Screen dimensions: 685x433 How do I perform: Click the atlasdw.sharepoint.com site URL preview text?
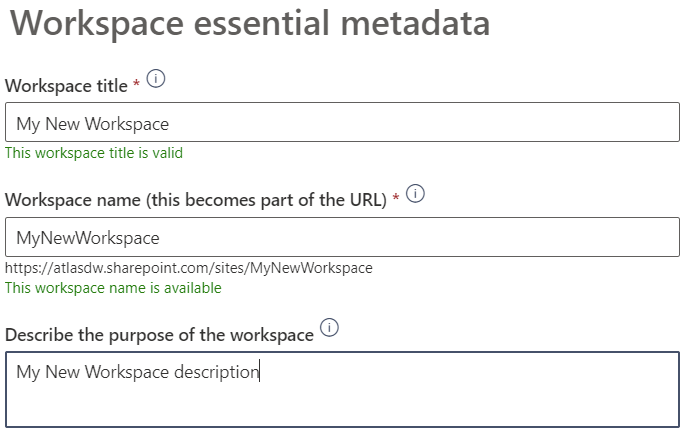[x=189, y=267]
